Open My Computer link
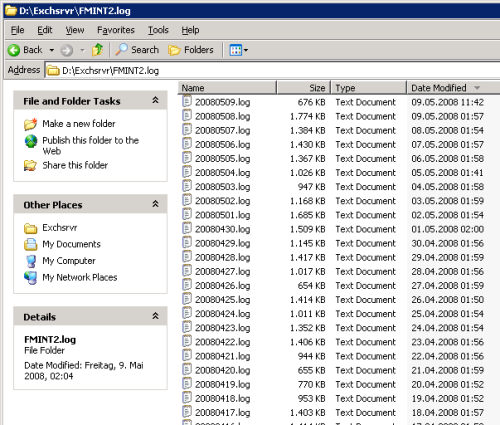 tap(69, 261)
